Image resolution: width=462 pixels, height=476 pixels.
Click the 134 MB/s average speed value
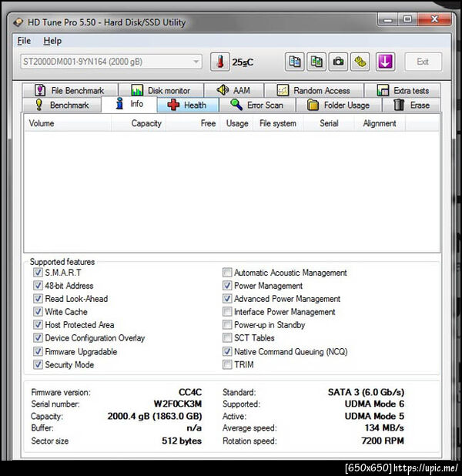click(x=384, y=427)
